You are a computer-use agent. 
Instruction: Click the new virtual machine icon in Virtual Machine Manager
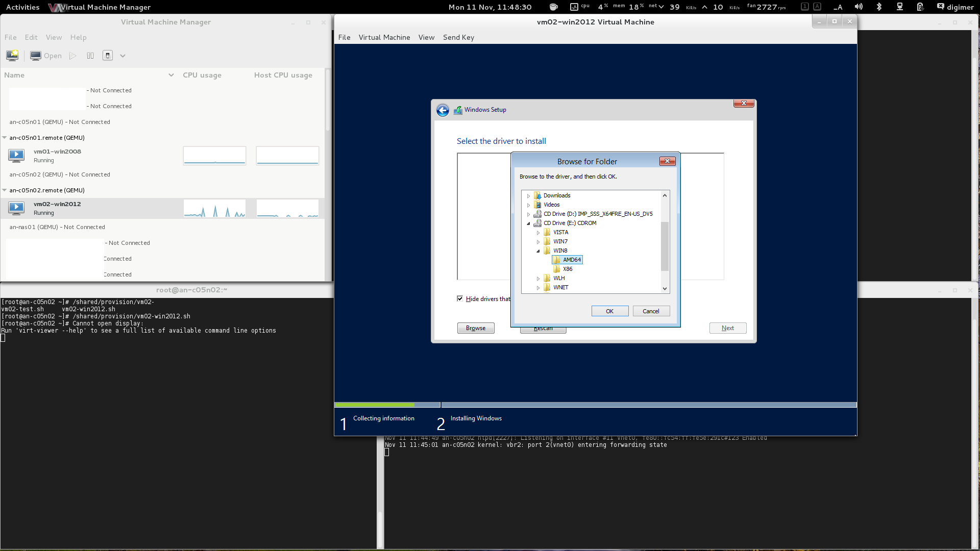12,56
